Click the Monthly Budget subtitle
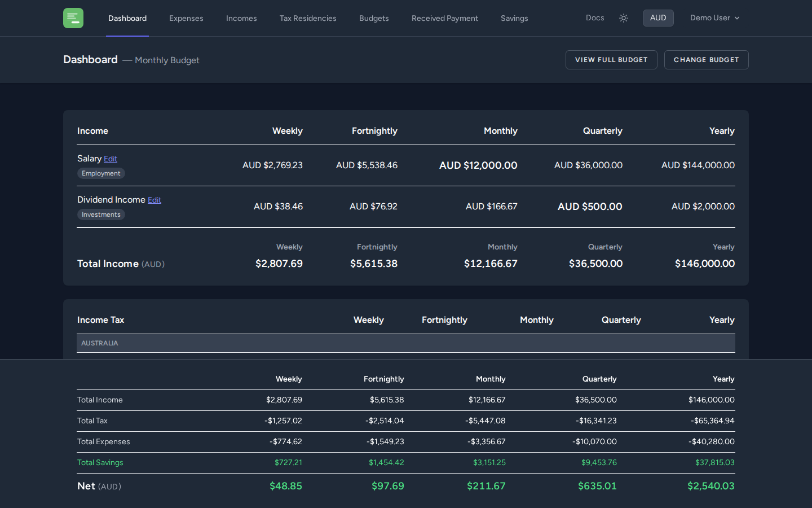812x508 pixels. point(167,60)
